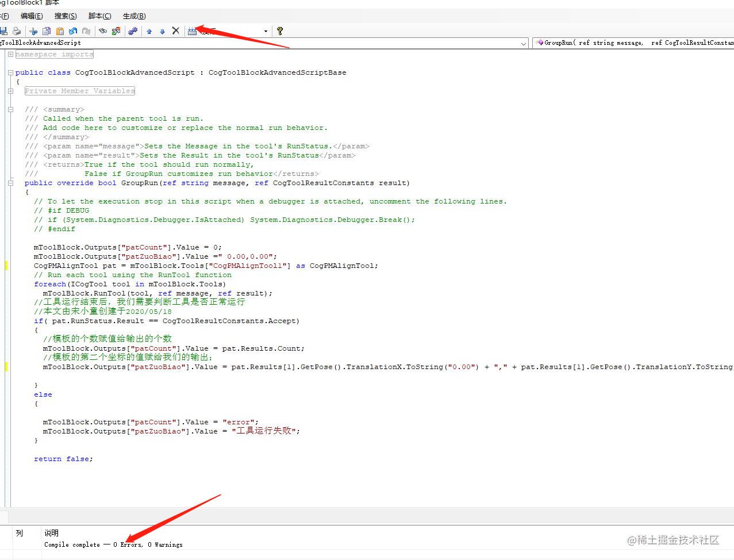Open the 生成(B) menu
734x560 pixels.
tap(134, 16)
